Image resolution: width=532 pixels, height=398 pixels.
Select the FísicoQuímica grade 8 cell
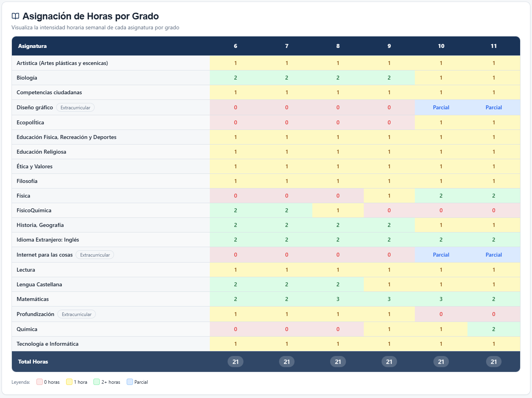pos(338,210)
